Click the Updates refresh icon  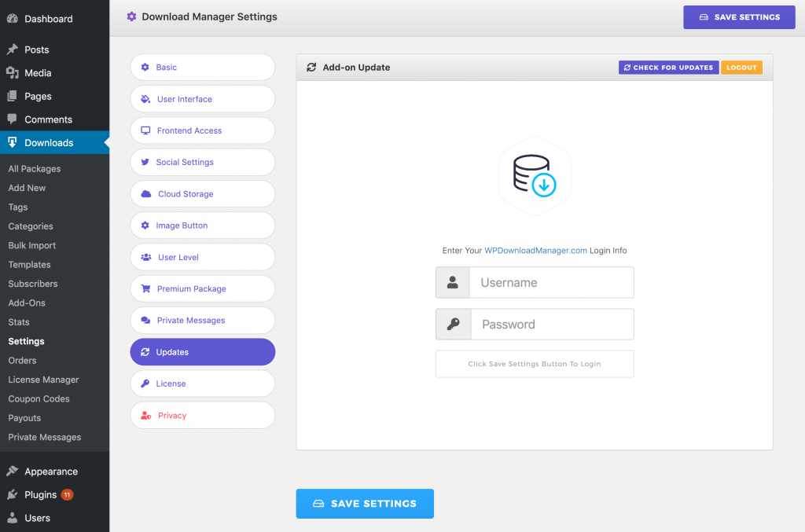pos(145,352)
